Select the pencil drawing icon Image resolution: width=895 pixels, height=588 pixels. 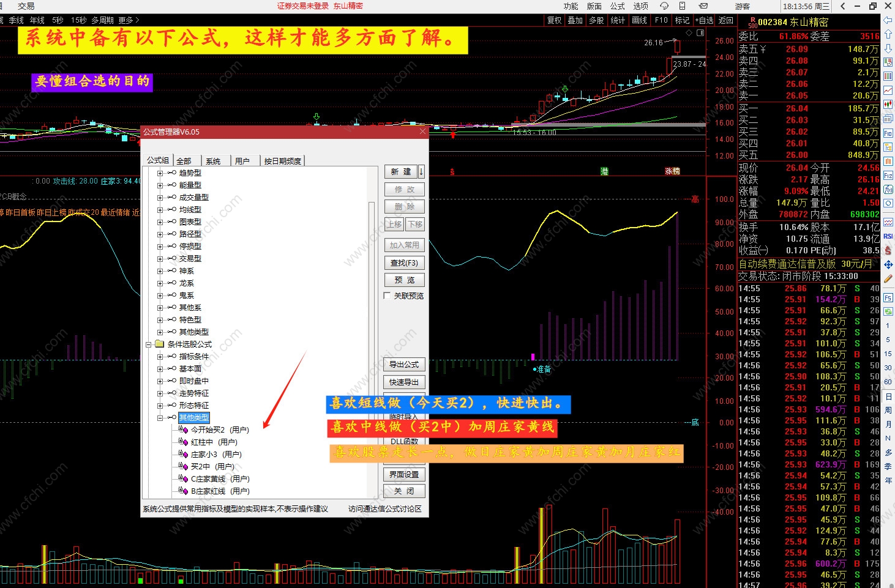pyautogui.click(x=888, y=278)
